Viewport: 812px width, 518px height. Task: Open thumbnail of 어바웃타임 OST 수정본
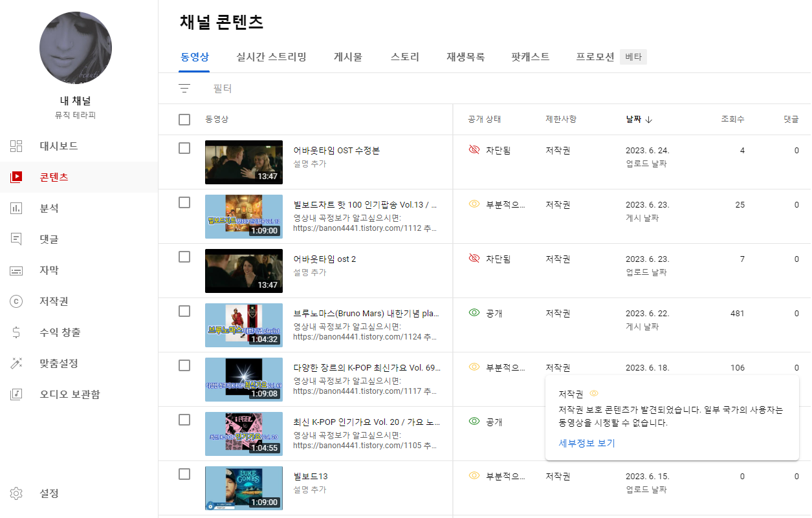(244, 162)
